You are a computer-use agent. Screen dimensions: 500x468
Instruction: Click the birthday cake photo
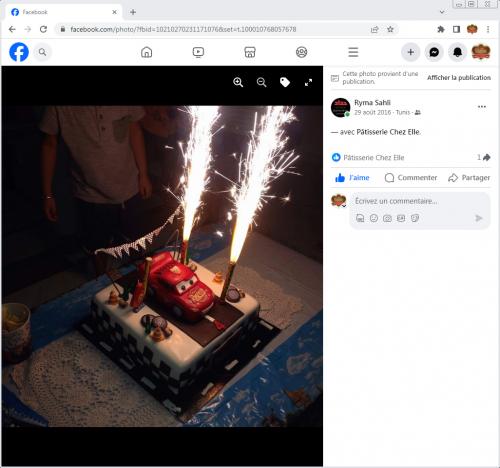[x=162, y=266]
